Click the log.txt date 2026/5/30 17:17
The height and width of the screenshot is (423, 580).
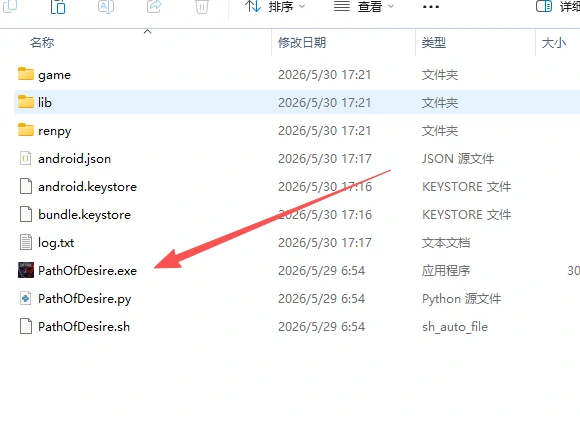(325, 243)
